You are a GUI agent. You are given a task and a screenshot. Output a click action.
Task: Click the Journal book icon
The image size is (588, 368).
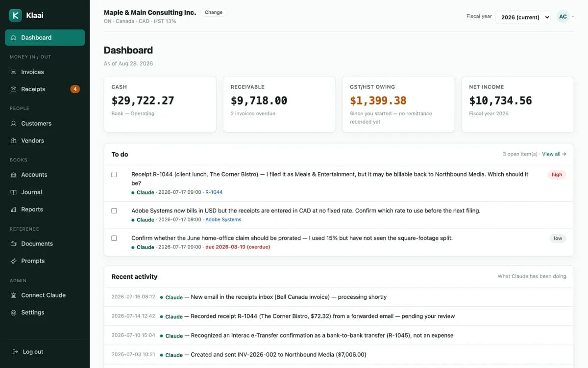coord(14,192)
